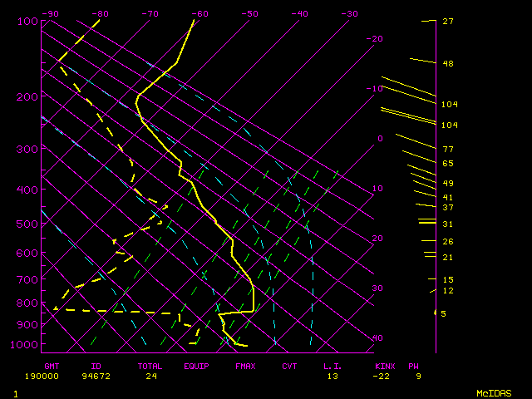Select the FMAX header label
This screenshot has width=532, height=399.
(x=245, y=366)
